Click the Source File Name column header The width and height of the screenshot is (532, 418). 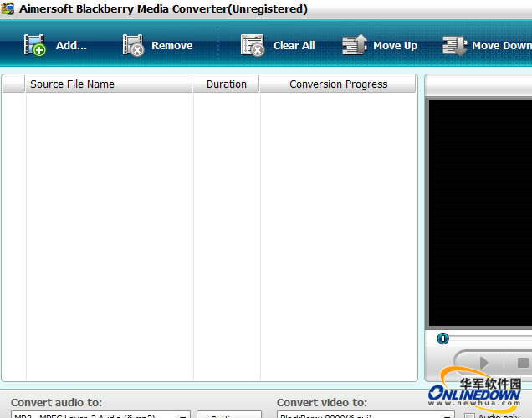[109, 84]
